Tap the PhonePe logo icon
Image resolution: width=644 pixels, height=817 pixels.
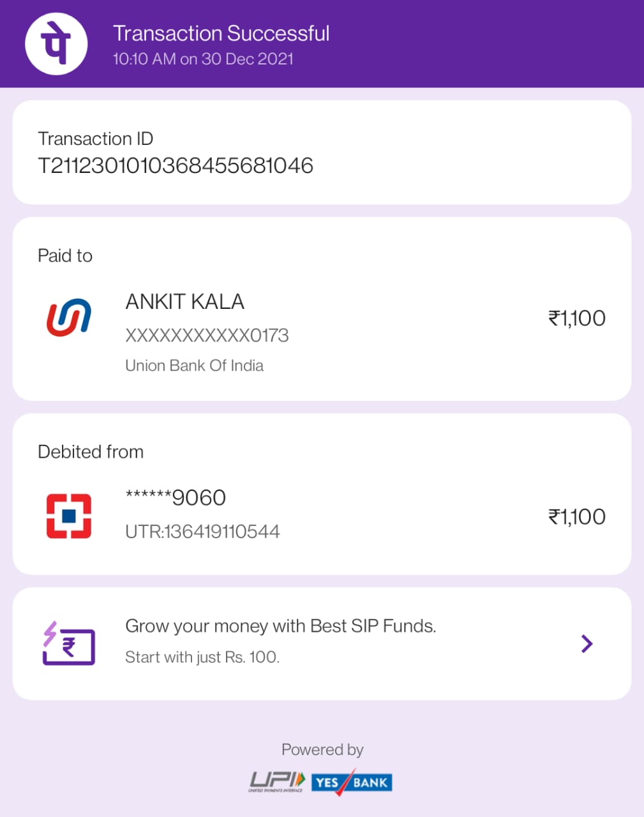(56, 43)
